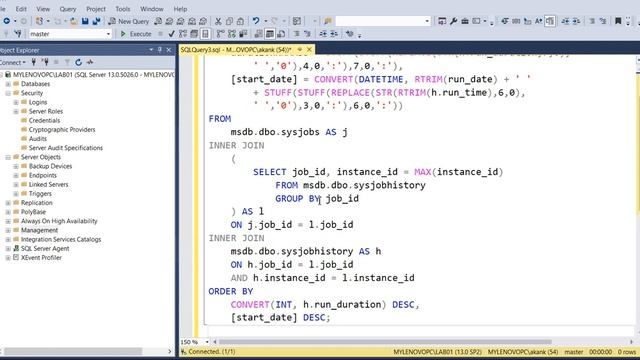Click the Parse checkmark icon
The width and height of the screenshot is (640, 360).
click(171, 34)
